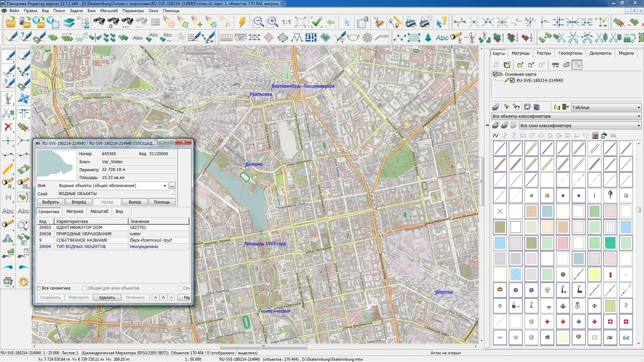Open map file with folder icon
The height and width of the screenshot is (362, 644).
[10, 22]
